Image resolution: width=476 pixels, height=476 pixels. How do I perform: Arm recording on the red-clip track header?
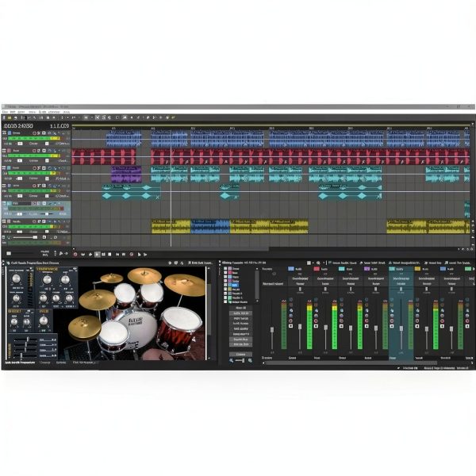(34, 151)
